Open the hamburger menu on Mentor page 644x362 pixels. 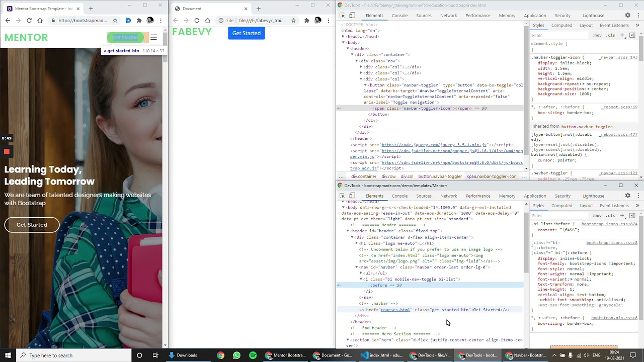[x=153, y=37]
